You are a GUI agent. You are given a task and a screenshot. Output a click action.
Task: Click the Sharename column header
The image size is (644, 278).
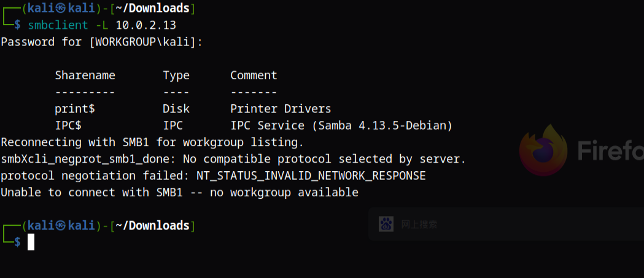coord(85,75)
